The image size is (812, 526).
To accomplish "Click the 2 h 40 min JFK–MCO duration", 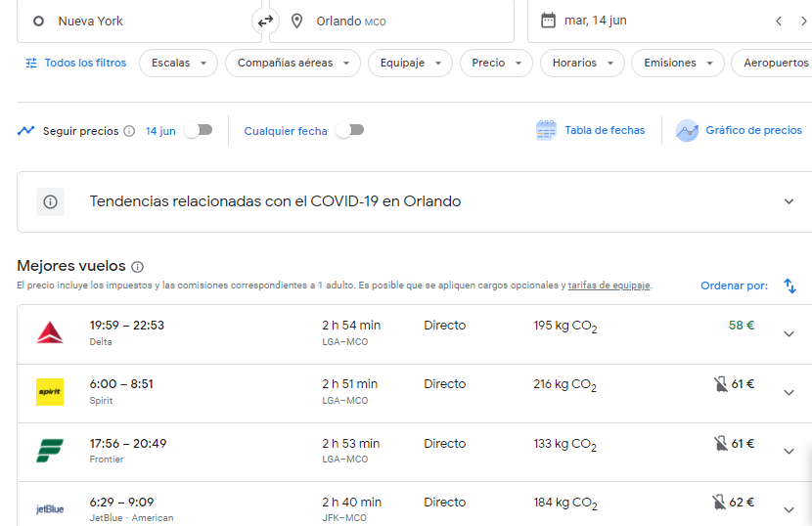I will click(x=351, y=503).
